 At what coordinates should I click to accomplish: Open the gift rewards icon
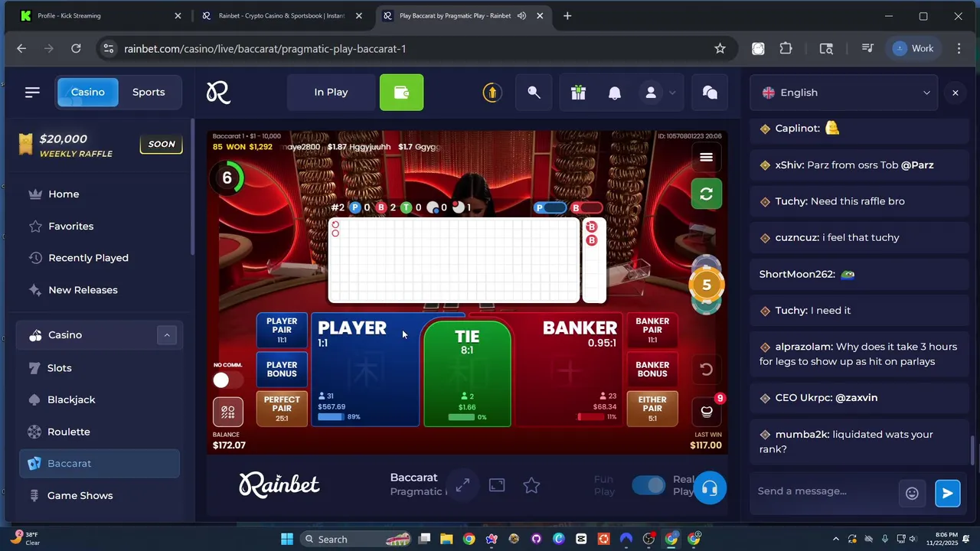[578, 93]
